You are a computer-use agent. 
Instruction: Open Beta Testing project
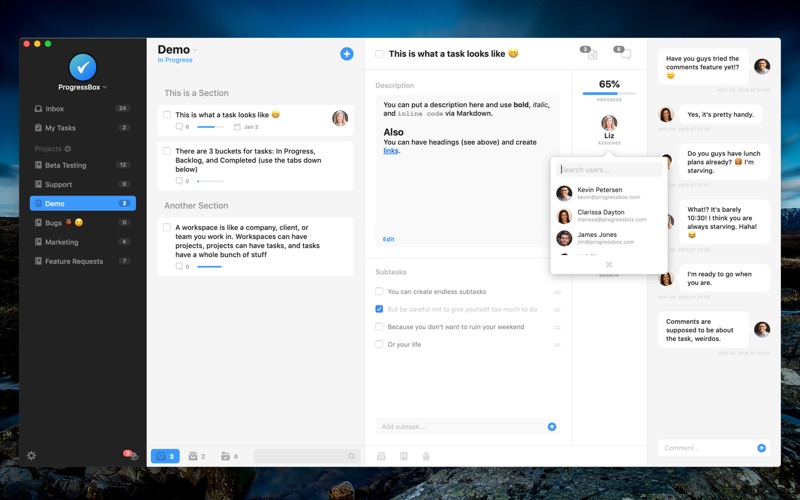[83, 165]
